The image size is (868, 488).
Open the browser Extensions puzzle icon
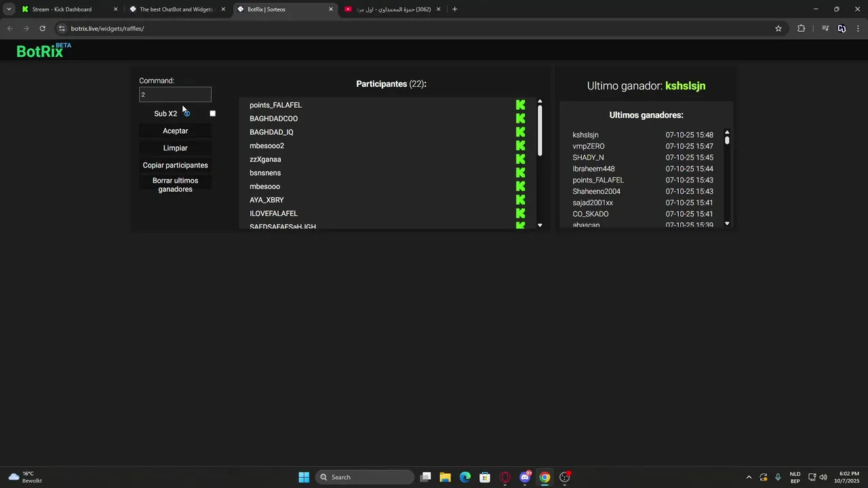tap(801, 28)
